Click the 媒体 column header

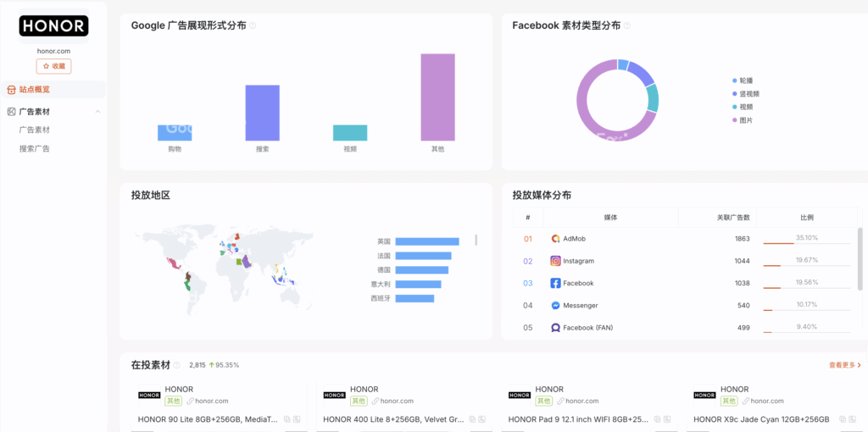pos(610,218)
